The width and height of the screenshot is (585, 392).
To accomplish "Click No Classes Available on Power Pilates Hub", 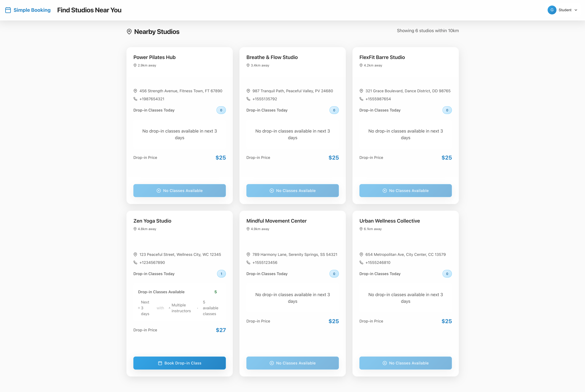I will [179, 190].
